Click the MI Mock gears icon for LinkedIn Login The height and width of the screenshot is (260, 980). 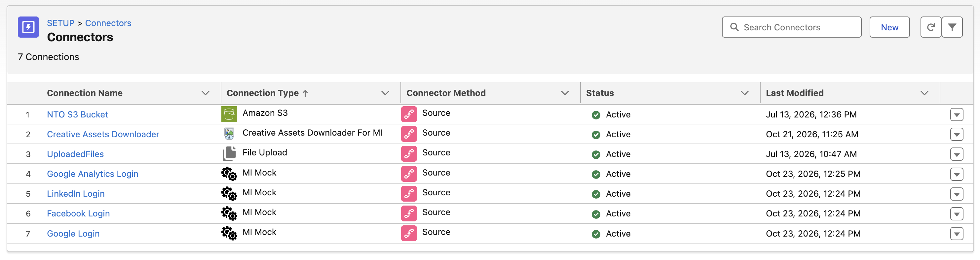pyautogui.click(x=229, y=193)
